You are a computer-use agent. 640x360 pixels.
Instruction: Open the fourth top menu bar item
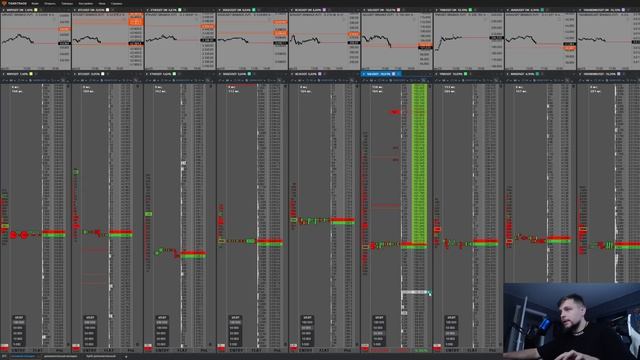86,3
